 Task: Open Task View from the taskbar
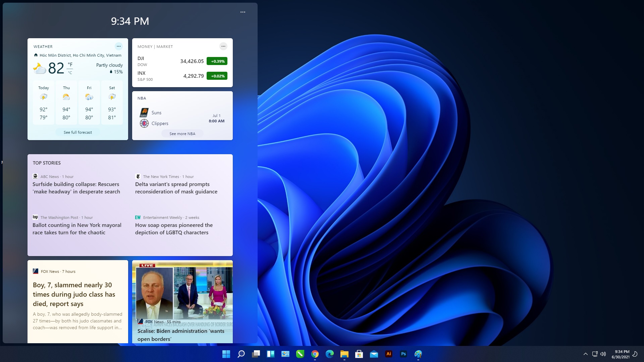pos(256,354)
